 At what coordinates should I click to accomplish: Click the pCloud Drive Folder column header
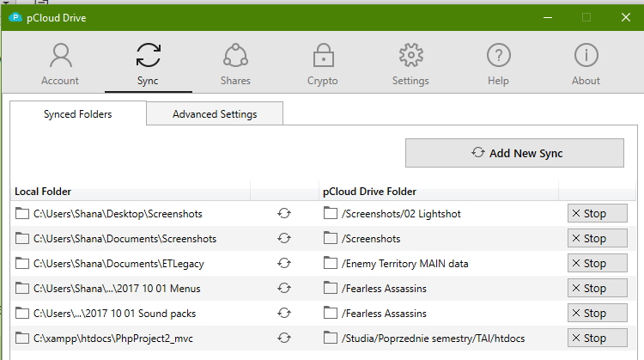pos(439,192)
